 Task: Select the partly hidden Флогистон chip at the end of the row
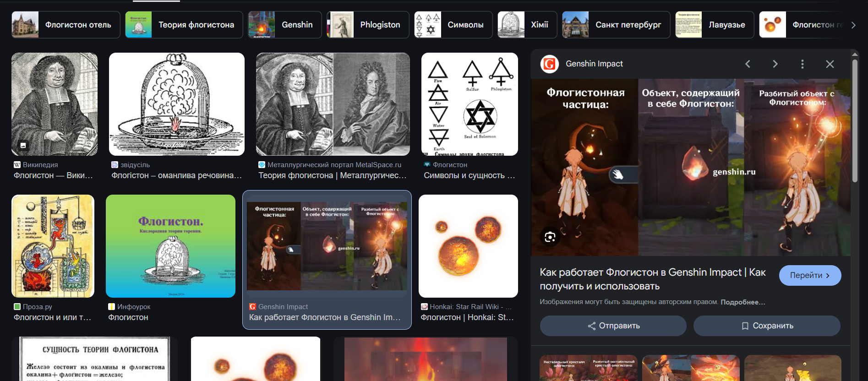tap(802, 25)
